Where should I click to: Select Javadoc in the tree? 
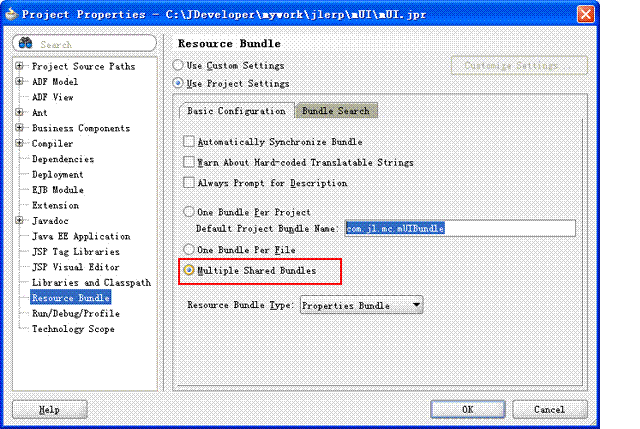tap(50, 221)
